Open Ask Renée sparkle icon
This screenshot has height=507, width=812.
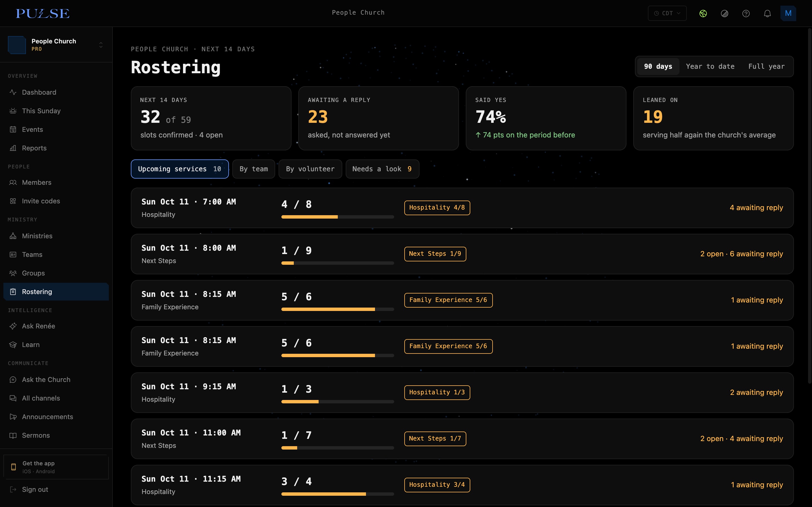pyautogui.click(x=13, y=326)
